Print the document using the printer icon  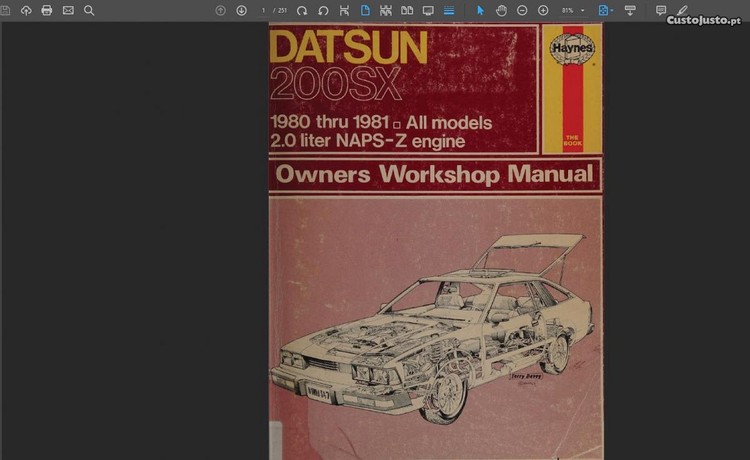click(x=47, y=10)
